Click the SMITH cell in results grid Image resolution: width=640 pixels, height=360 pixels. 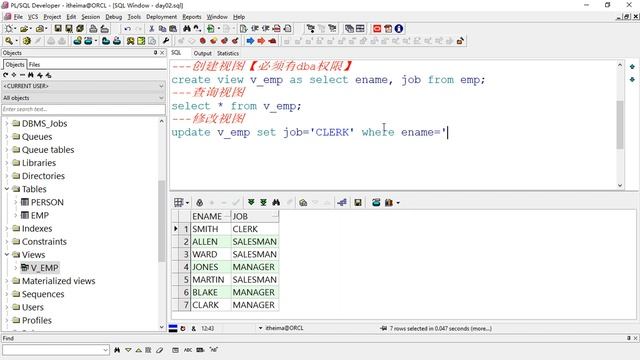[211, 229]
